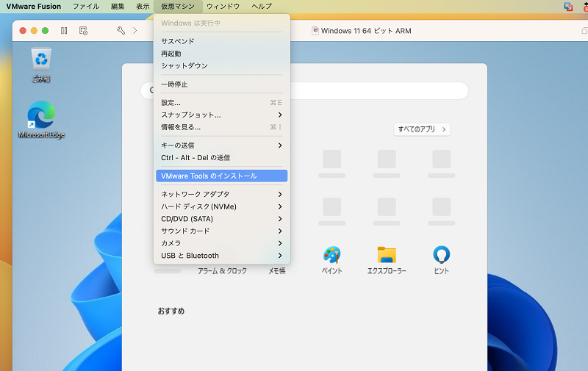Click the すべてのアプリ button
The image size is (588, 371).
point(422,129)
